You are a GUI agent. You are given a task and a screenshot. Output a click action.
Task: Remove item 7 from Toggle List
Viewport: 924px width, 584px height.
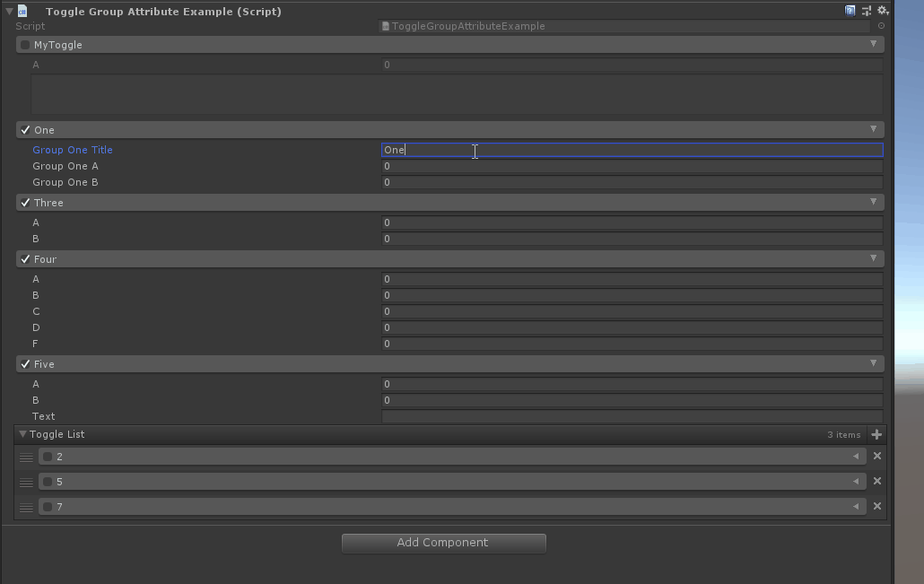pyautogui.click(x=877, y=506)
